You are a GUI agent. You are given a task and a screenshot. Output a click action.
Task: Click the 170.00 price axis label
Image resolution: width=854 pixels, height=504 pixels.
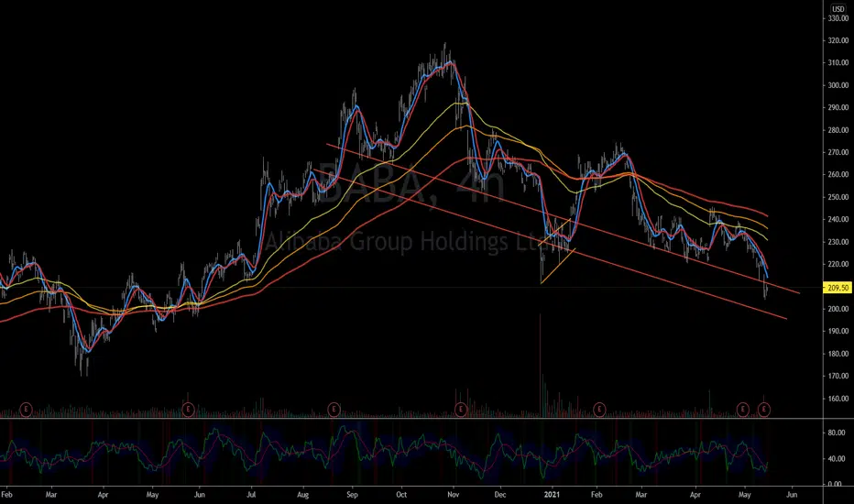click(838, 376)
